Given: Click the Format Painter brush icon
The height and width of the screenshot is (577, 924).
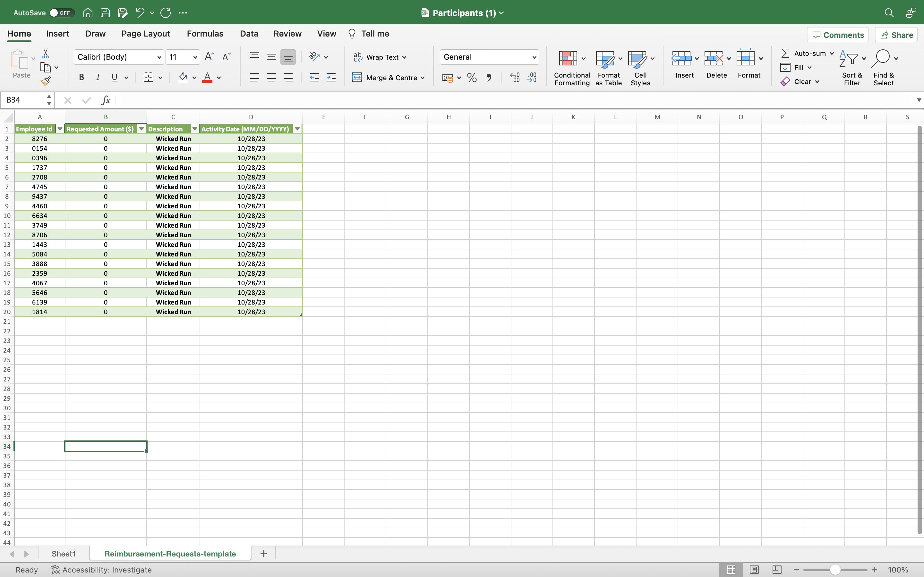Looking at the screenshot, I should coord(46,81).
